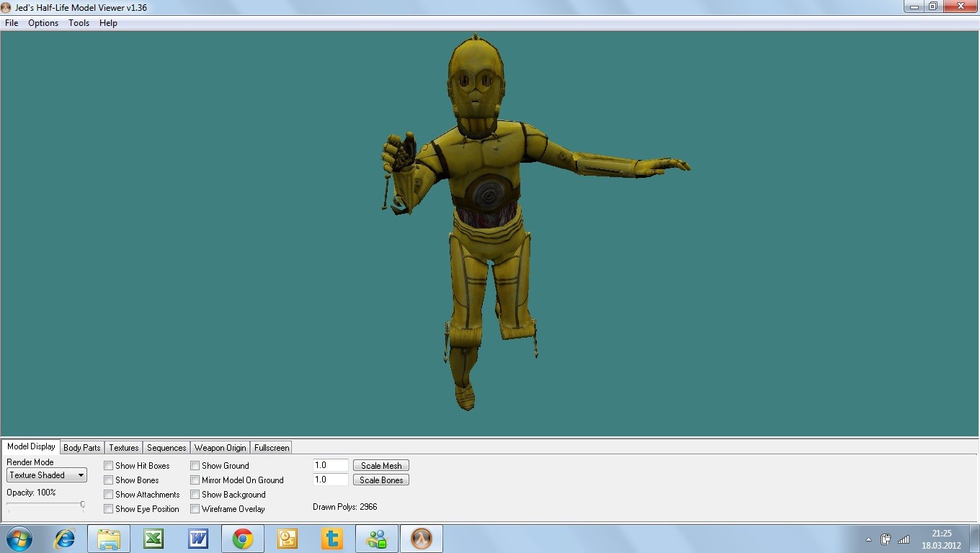
Task: Go to the Textures tab
Action: point(124,448)
